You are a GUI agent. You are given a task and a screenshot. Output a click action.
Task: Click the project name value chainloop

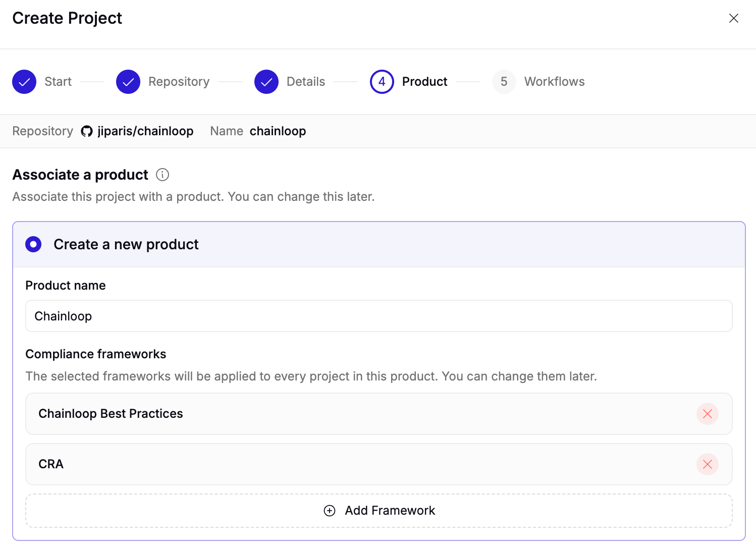pyautogui.click(x=278, y=131)
